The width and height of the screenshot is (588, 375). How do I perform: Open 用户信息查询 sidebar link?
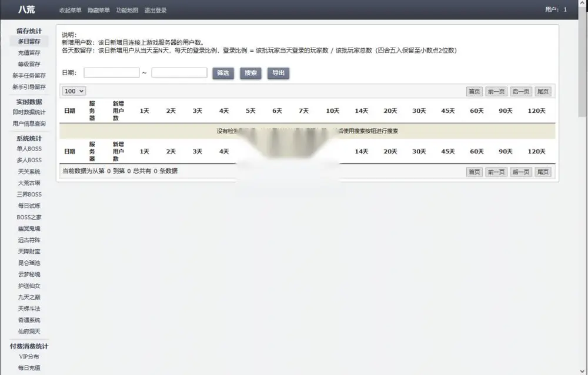(x=29, y=123)
